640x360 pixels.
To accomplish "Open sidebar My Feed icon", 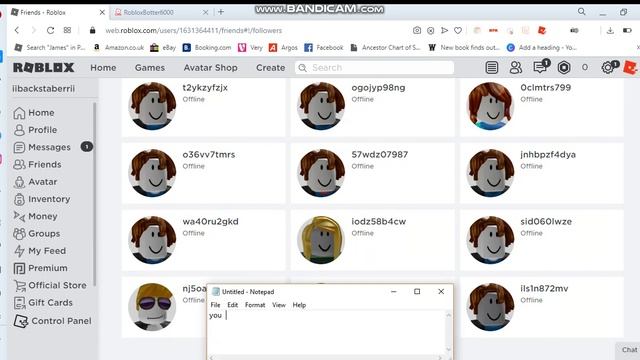I will click(19, 251).
